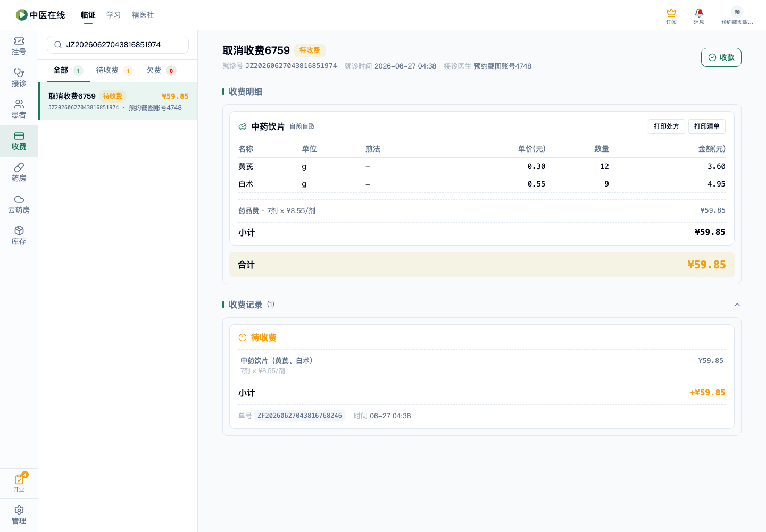Open the 云药房 cloud pharmacy icon
766x532 pixels.
[19, 199]
